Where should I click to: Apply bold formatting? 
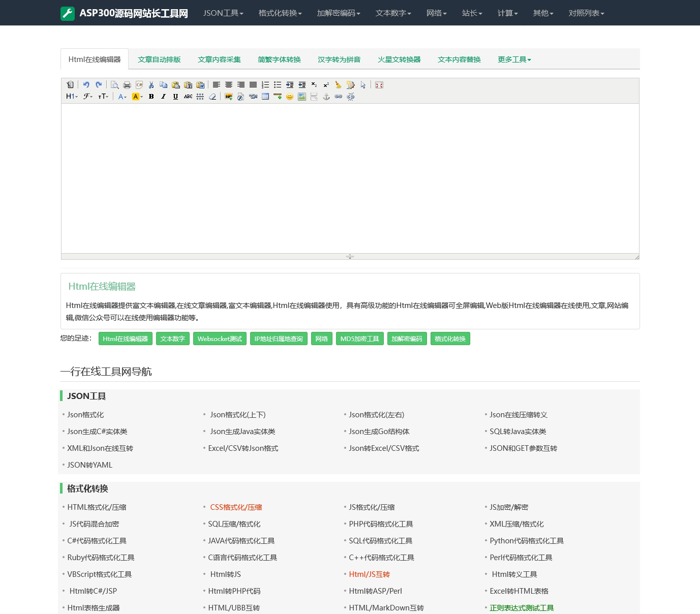point(151,97)
